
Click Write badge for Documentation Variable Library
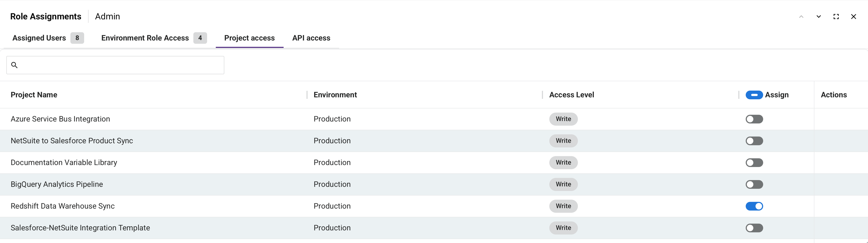[x=563, y=163]
